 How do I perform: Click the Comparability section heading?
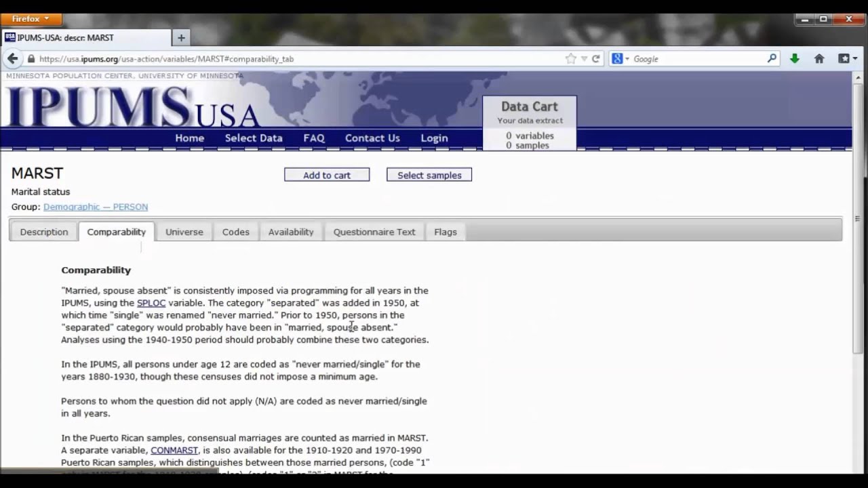pyautogui.click(x=96, y=270)
